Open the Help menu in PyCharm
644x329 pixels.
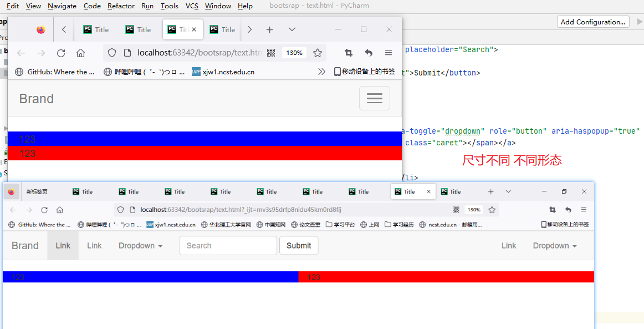(x=245, y=6)
